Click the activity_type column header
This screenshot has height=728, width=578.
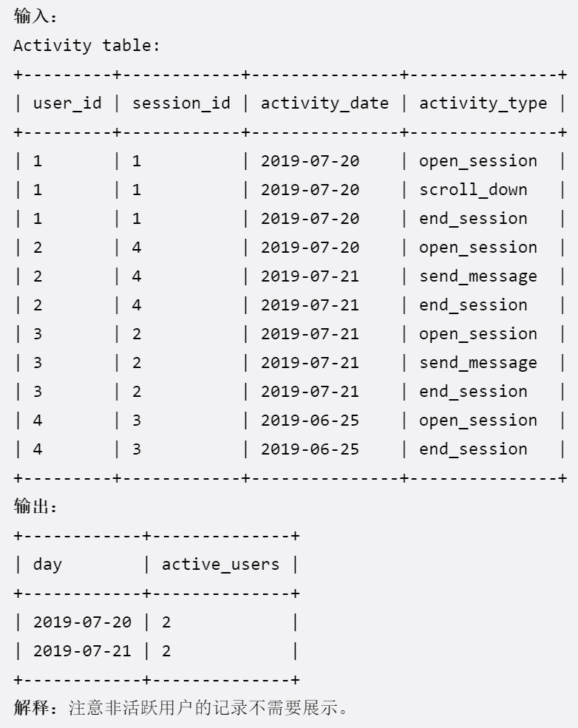click(483, 103)
